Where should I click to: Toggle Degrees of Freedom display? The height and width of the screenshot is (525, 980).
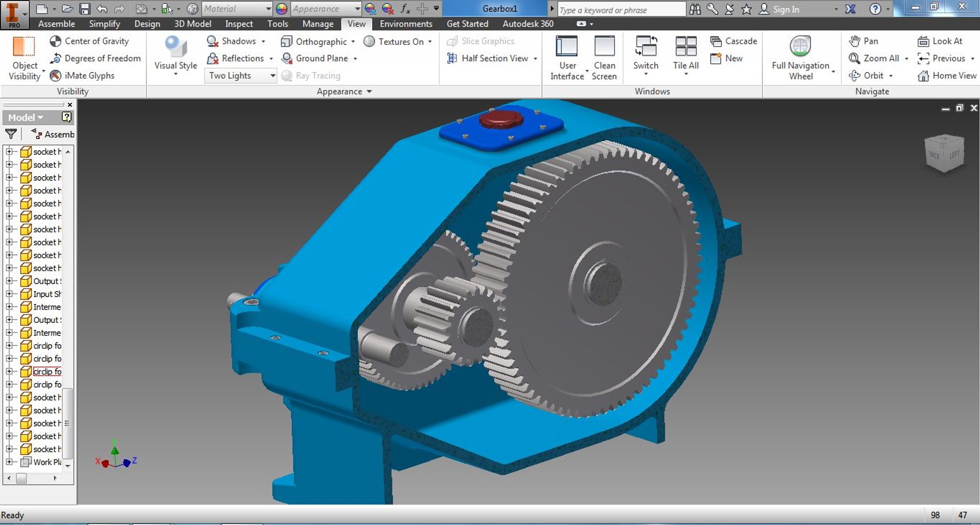coord(95,58)
